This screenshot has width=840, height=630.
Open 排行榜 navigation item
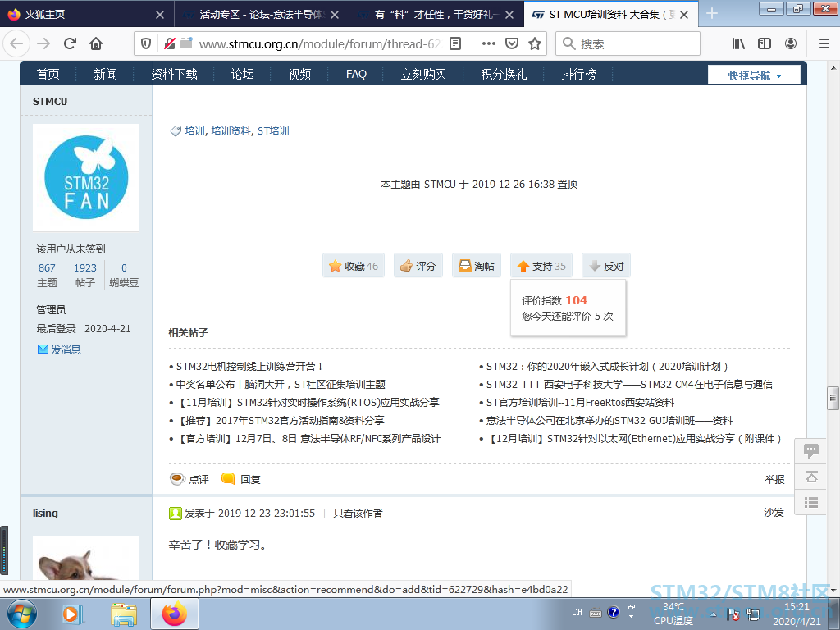[x=578, y=74]
